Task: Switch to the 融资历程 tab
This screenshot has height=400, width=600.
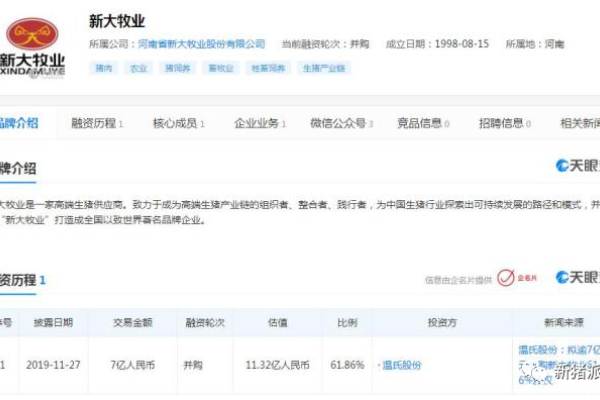Action: [x=97, y=123]
